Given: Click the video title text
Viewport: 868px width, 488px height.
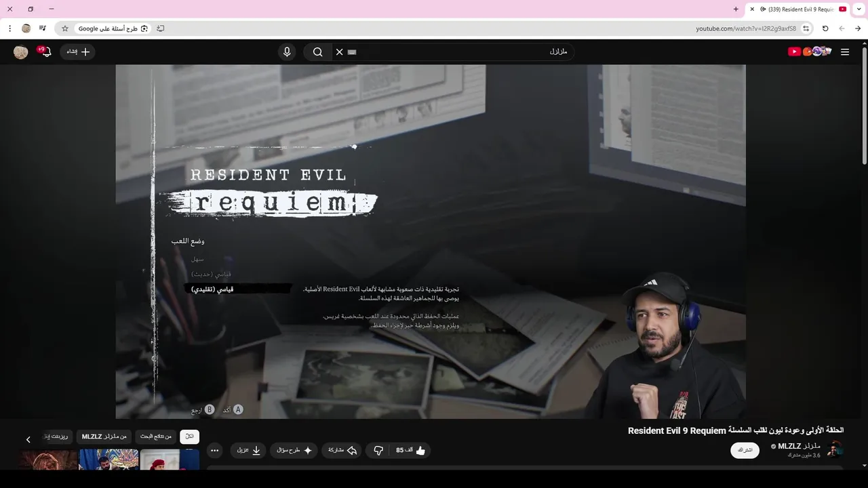Looking at the screenshot, I should 736,430.
